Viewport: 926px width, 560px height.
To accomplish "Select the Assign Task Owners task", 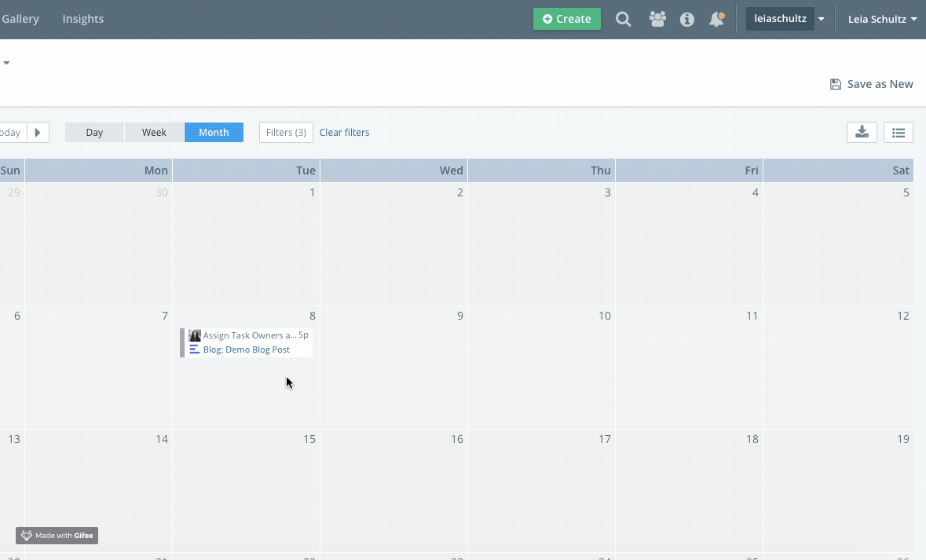I will (x=250, y=335).
